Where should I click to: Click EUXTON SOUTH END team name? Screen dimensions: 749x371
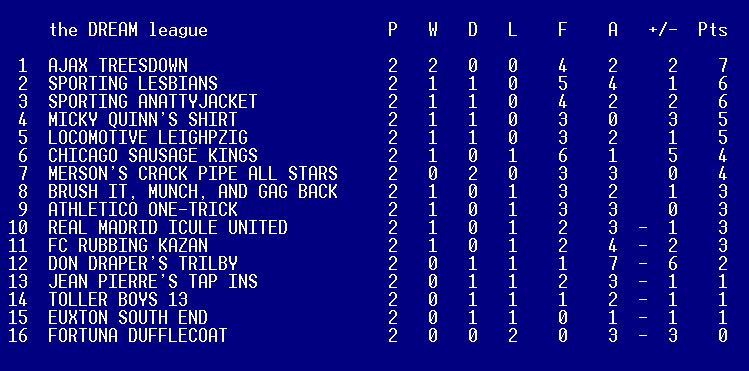tap(128, 318)
